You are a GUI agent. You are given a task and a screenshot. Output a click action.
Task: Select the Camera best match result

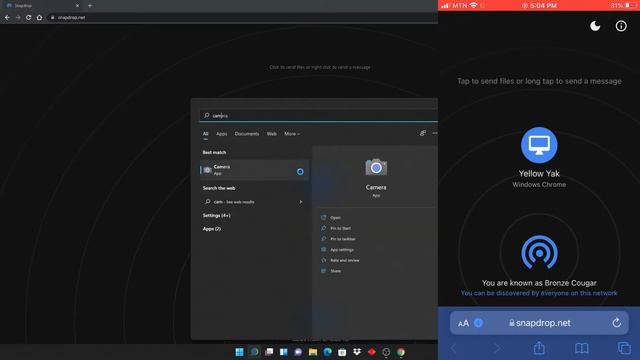[x=254, y=170]
